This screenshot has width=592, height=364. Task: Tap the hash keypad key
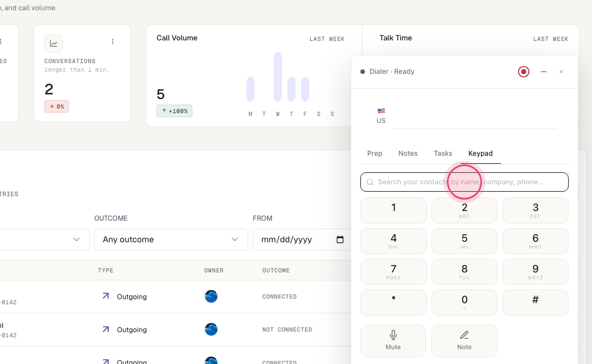535,303
